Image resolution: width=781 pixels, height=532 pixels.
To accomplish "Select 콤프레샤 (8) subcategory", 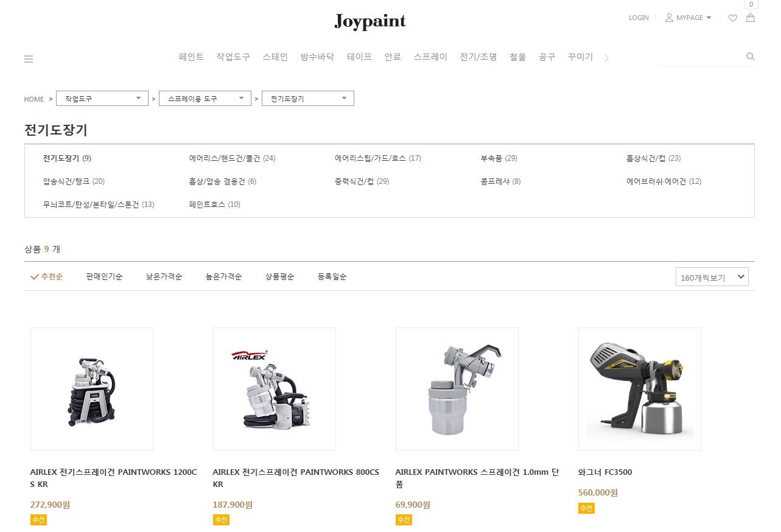I will tap(500, 181).
